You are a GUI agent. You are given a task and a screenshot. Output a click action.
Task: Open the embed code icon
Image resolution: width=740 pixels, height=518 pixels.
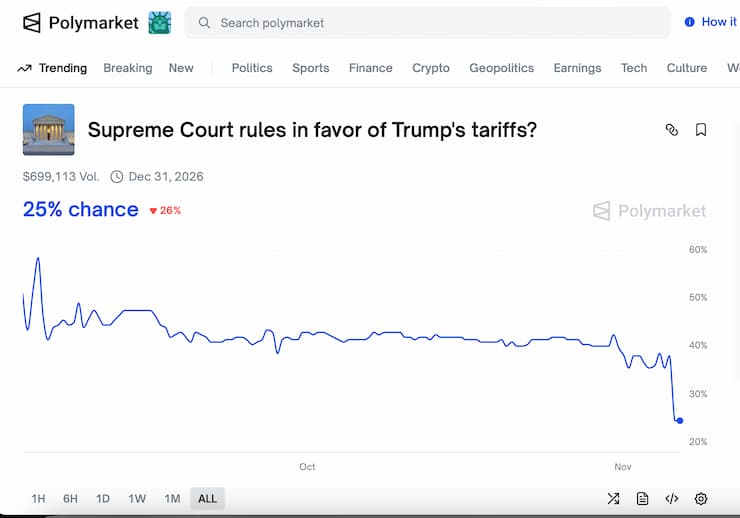point(672,498)
